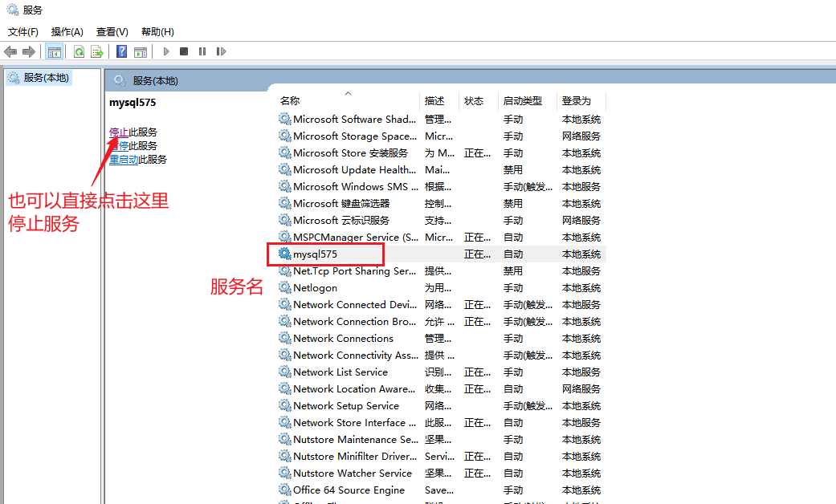Sort by the 启动类型 column header
836x504 pixels.
coord(522,101)
